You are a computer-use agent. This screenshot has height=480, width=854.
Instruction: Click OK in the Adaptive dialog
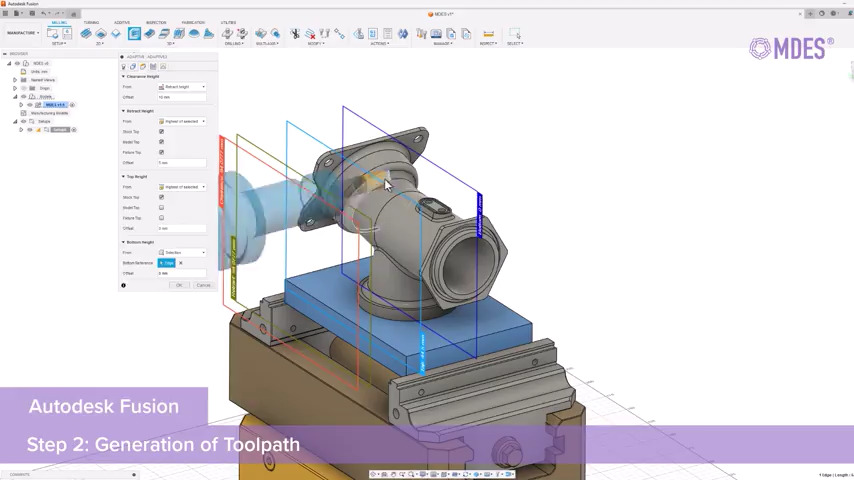(179, 286)
